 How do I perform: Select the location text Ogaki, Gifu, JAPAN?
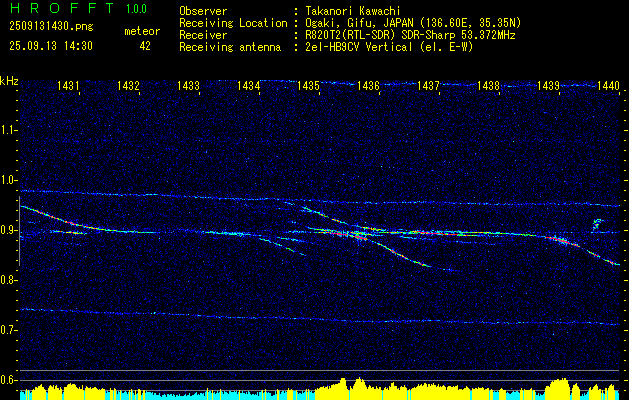pyautogui.click(x=359, y=23)
